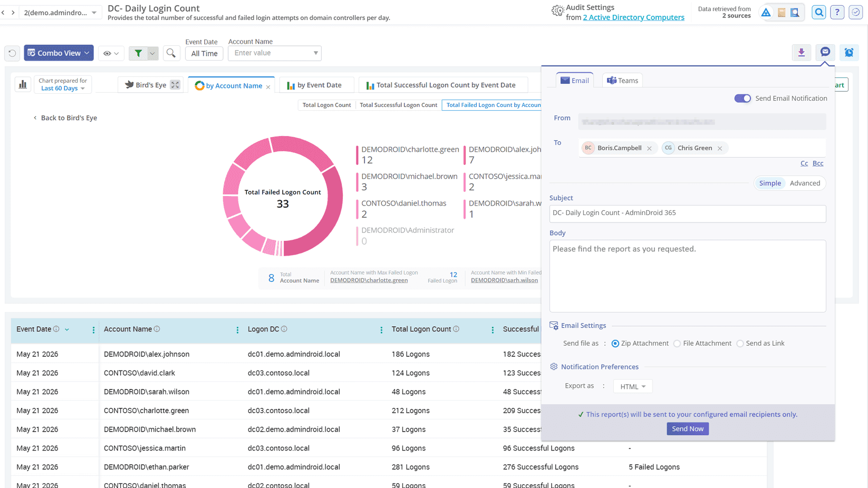The height and width of the screenshot is (488, 868).
Task: Open the filter funnel icon
Action: 138,53
